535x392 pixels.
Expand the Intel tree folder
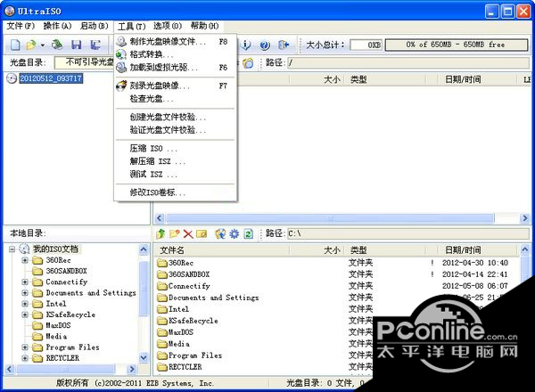tap(25, 304)
